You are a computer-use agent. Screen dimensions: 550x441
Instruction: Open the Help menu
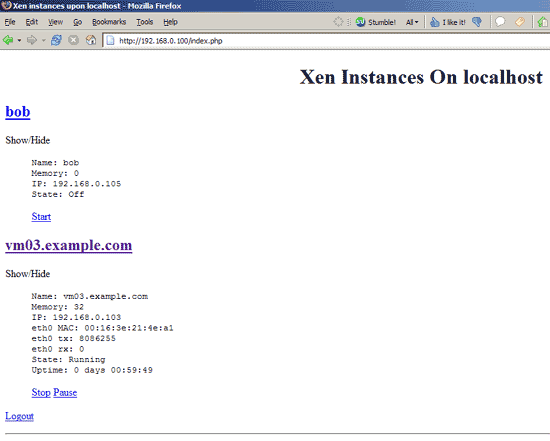pos(170,22)
